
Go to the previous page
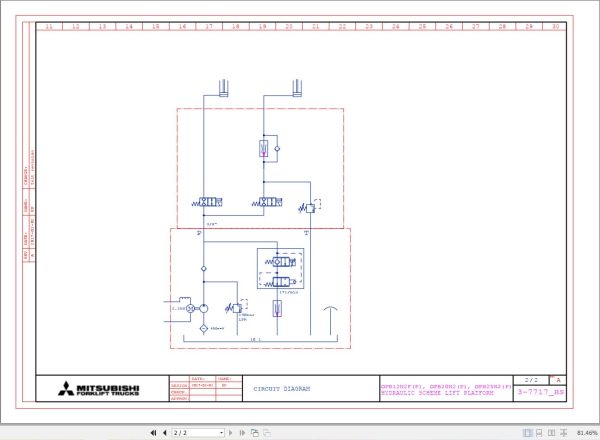165,433
